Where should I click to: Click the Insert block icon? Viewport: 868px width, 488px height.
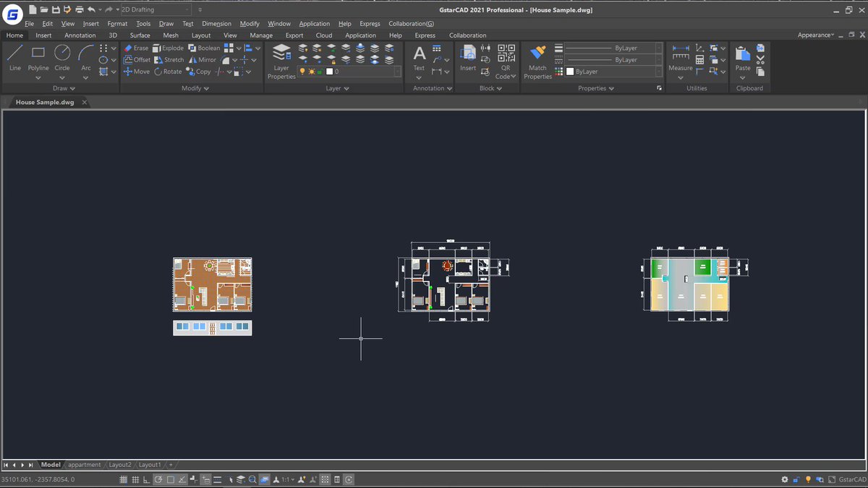pyautogui.click(x=468, y=58)
